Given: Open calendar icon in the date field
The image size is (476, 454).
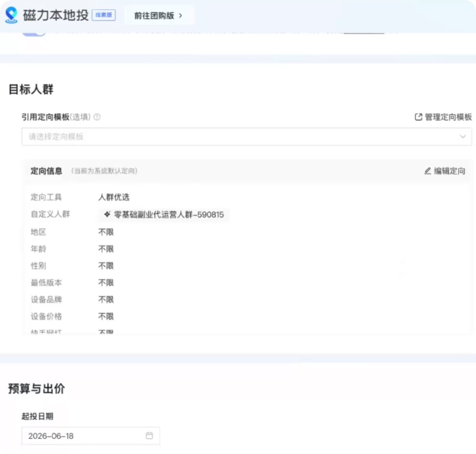Looking at the screenshot, I should pos(149,436).
